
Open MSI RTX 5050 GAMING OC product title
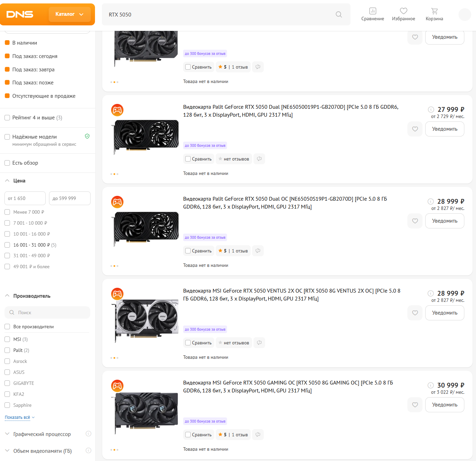coord(288,387)
